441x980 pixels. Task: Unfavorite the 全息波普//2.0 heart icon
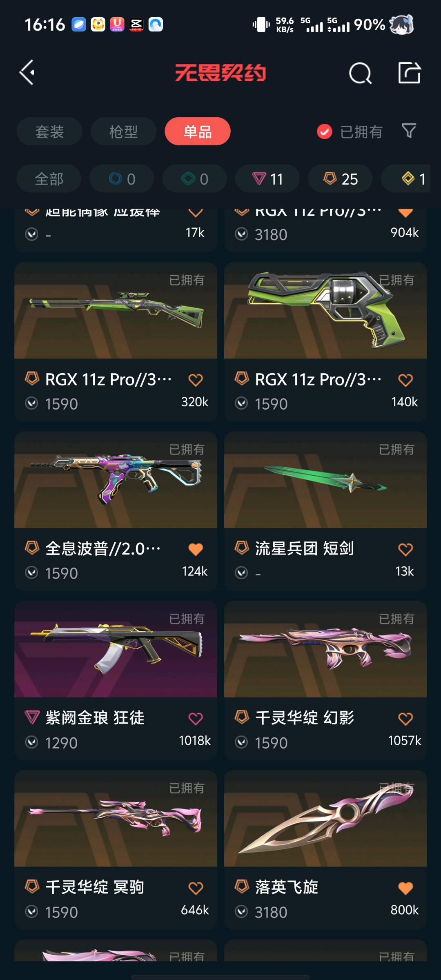pos(196,549)
